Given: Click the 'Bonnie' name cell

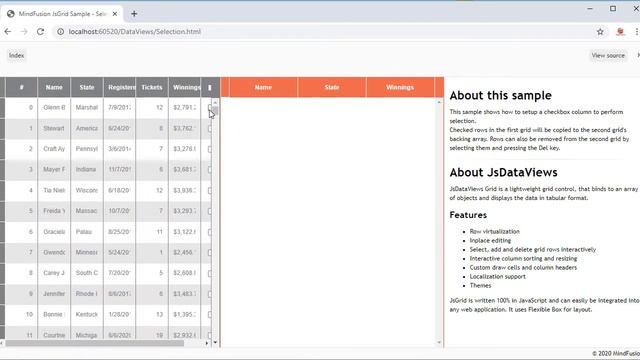Looking at the screenshot, I should pos(54,315).
